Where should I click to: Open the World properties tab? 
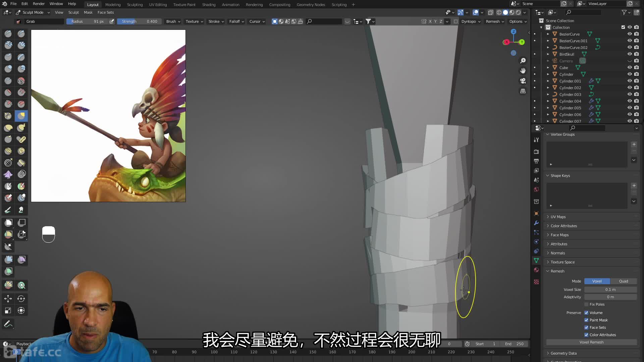pos(536,189)
